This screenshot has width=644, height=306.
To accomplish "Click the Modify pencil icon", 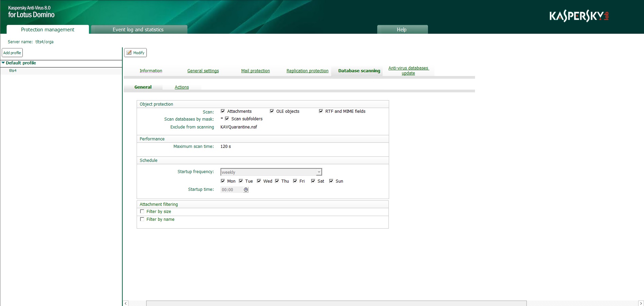I will coord(129,53).
